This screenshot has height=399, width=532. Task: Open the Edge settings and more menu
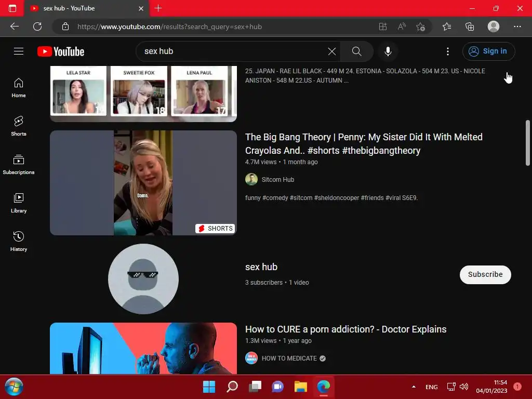pyautogui.click(x=517, y=26)
